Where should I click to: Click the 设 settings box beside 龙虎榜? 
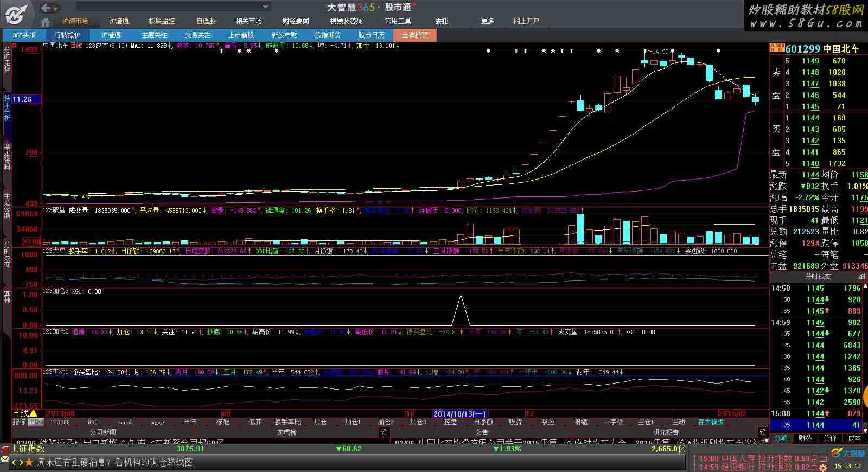point(384,432)
